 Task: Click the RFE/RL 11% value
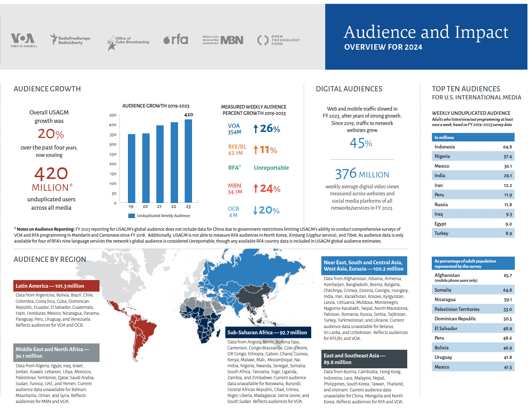click(x=268, y=150)
